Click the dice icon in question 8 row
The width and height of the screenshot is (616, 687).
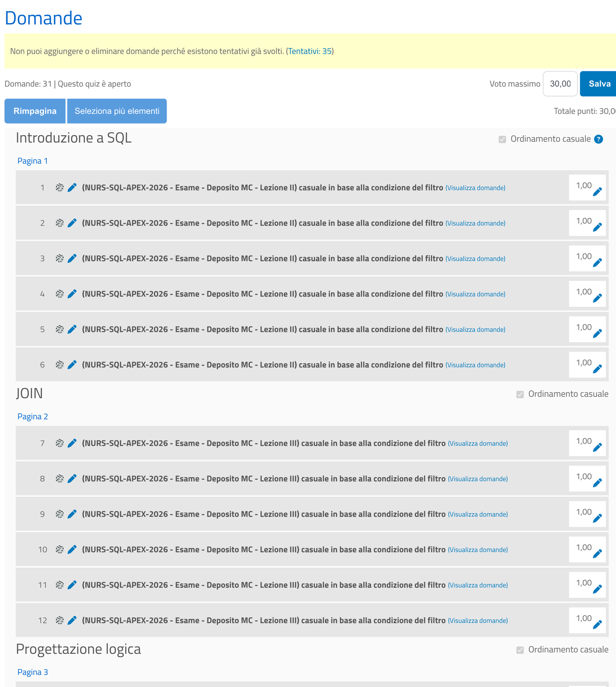(x=60, y=479)
